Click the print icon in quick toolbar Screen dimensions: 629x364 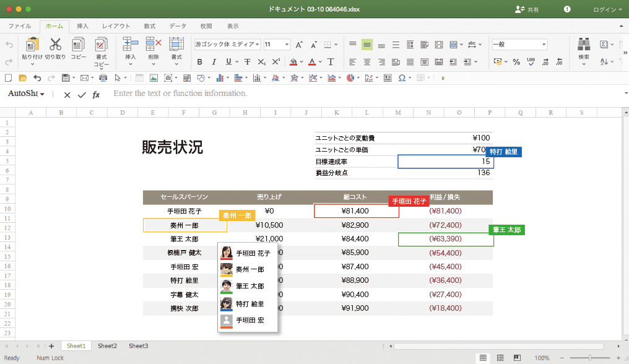pos(103,78)
